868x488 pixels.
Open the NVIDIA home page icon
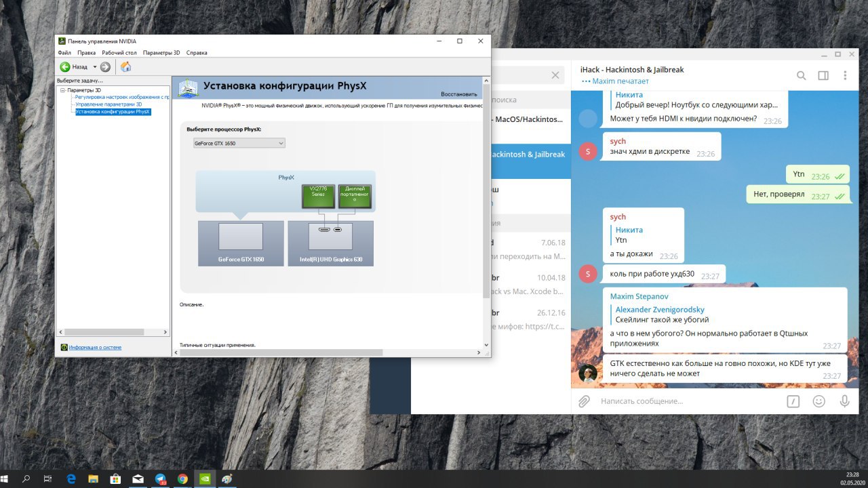coord(125,66)
